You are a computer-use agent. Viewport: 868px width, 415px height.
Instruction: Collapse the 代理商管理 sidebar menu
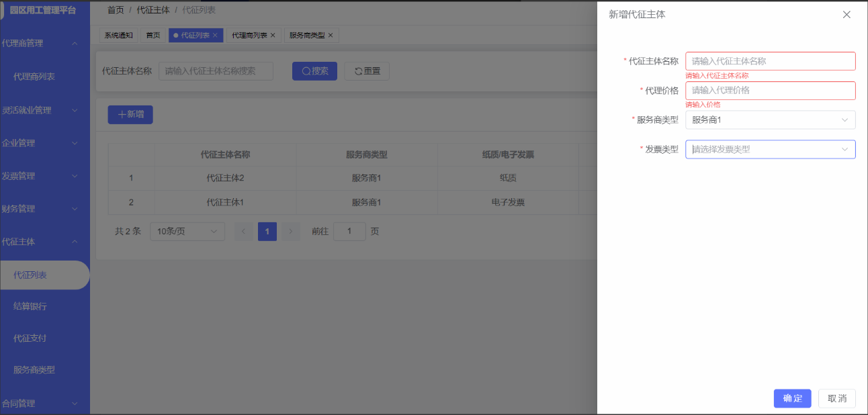coord(40,44)
